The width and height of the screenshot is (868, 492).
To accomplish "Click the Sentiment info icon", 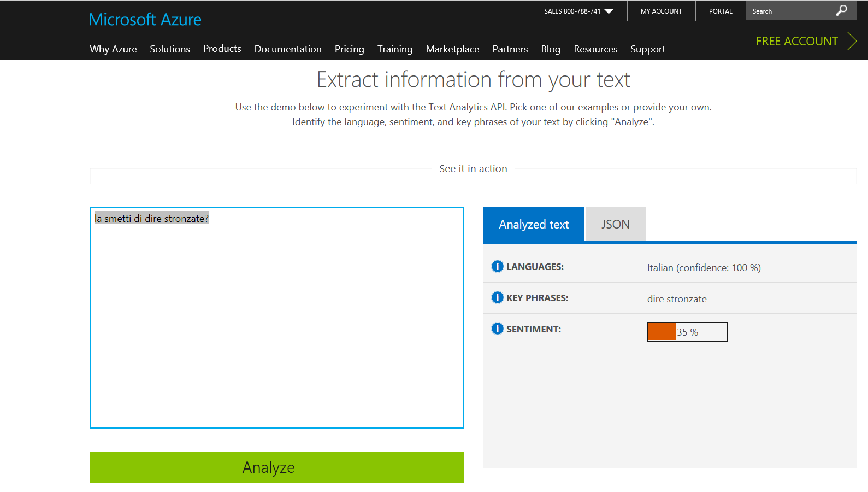I will point(497,329).
